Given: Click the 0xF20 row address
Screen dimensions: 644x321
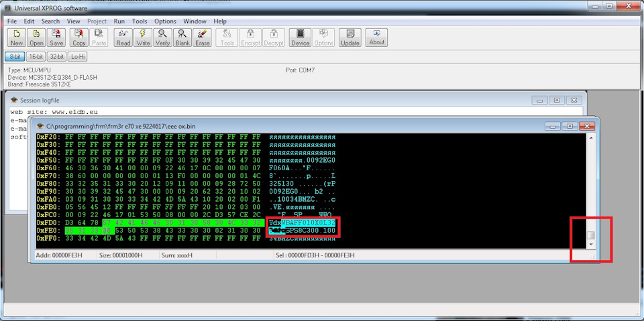Looking at the screenshot, I should [x=48, y=137].
